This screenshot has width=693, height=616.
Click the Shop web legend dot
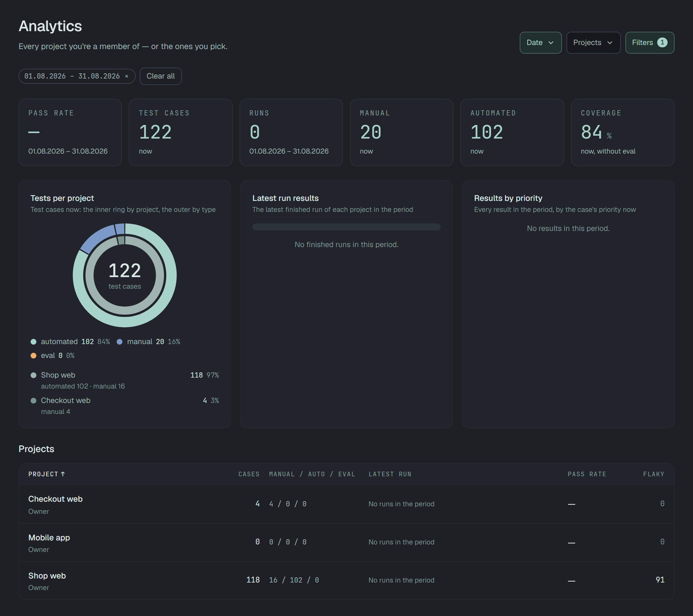(x=33, y=375)
